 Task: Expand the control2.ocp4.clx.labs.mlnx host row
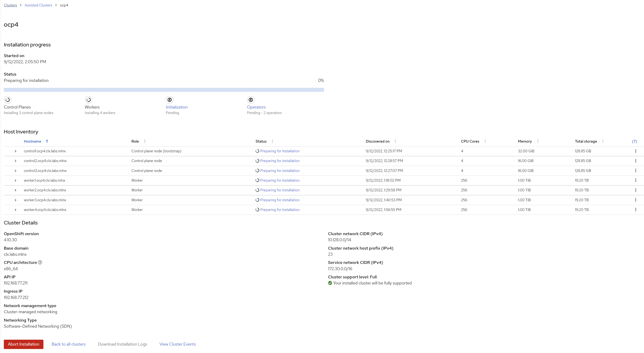point(15,161)
